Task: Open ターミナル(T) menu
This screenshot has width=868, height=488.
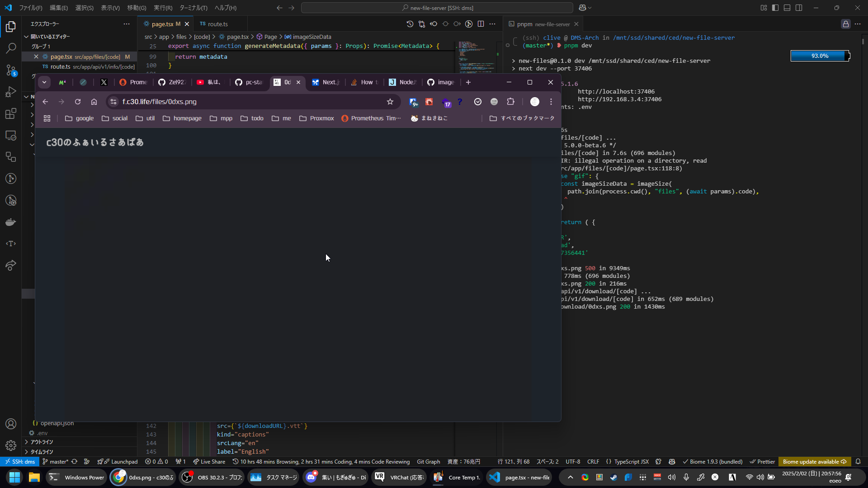Action: coord(193,8)
